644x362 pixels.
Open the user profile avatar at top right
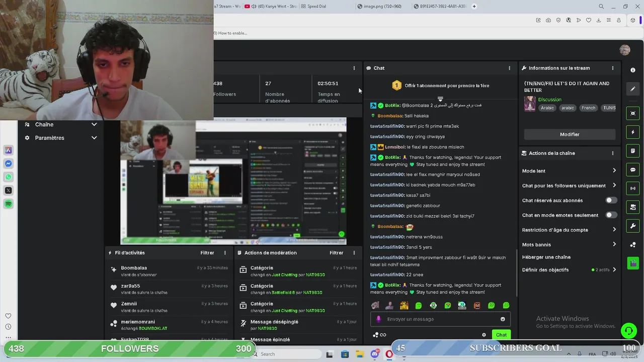[625, 50]
